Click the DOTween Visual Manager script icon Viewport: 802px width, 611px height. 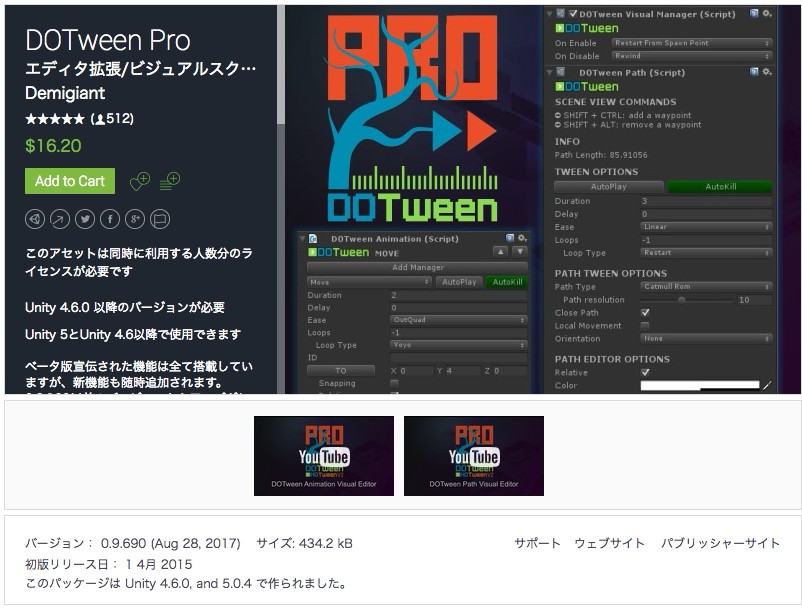coord(561,14)
